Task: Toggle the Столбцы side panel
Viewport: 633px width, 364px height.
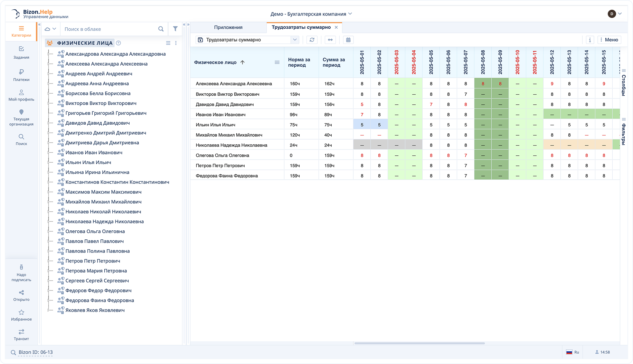Action: (624, 83)
